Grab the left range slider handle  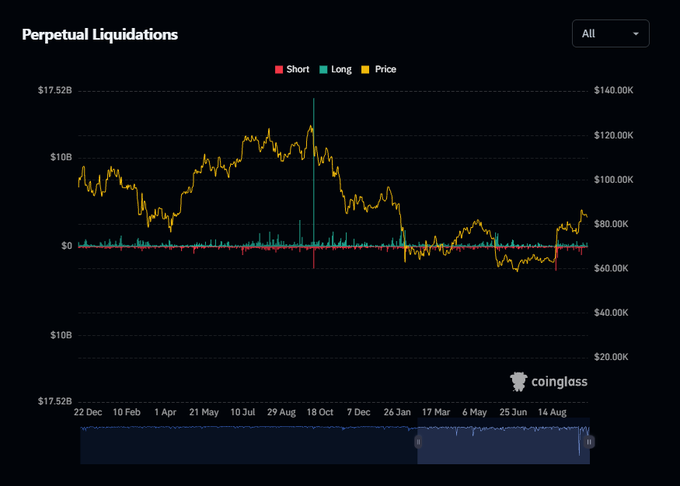(418, 442)
